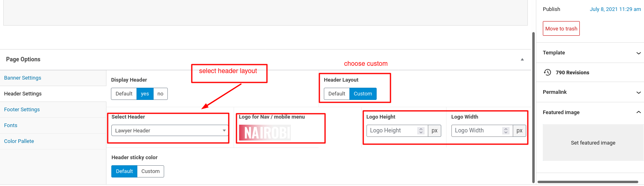The image size is (644, 186).
Task: Click Set featured image area
Action: [x=593, y=143]
